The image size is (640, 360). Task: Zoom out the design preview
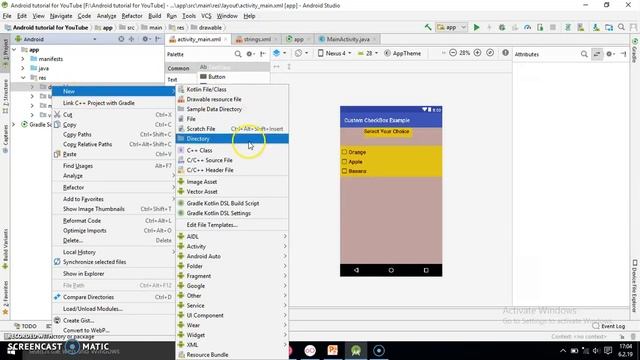[453, 53]
